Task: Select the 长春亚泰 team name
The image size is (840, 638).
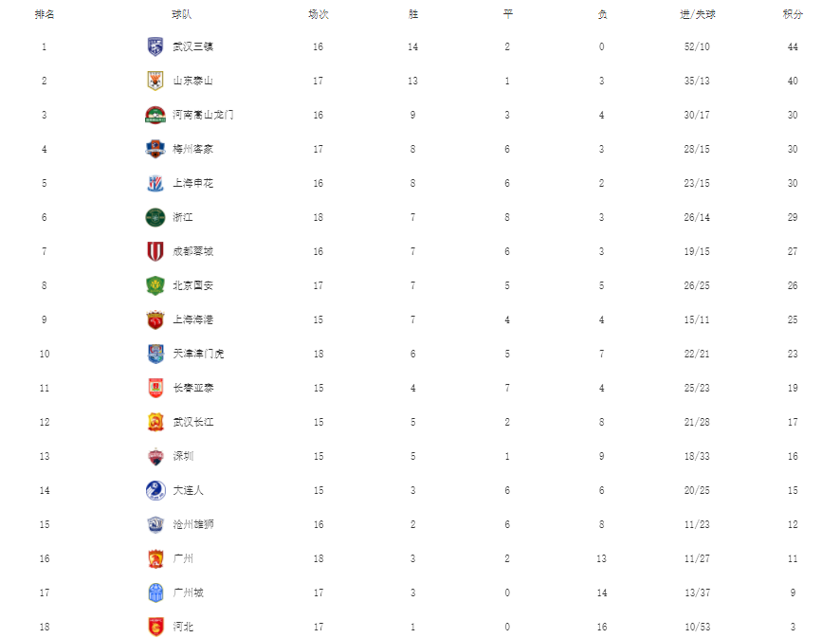Action: (193, 388)
